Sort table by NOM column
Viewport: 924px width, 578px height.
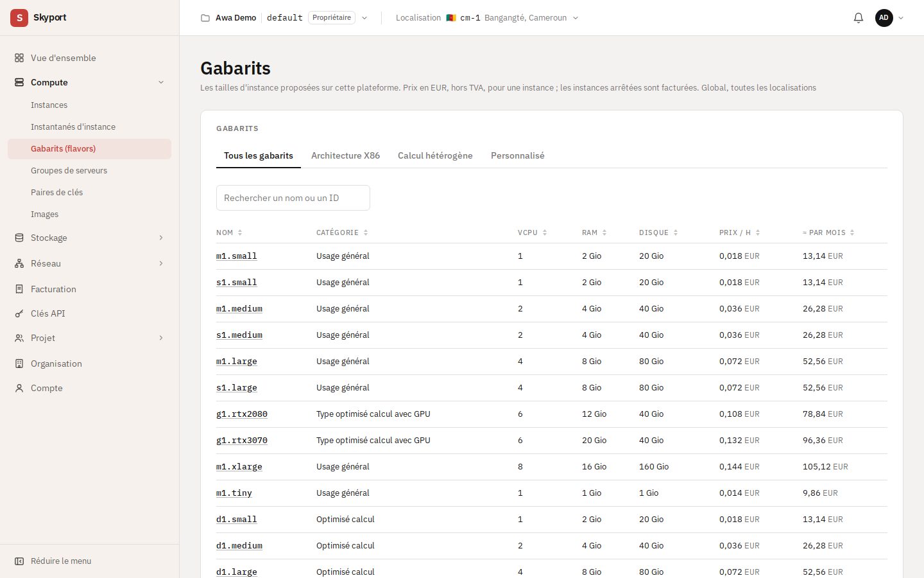229,232
